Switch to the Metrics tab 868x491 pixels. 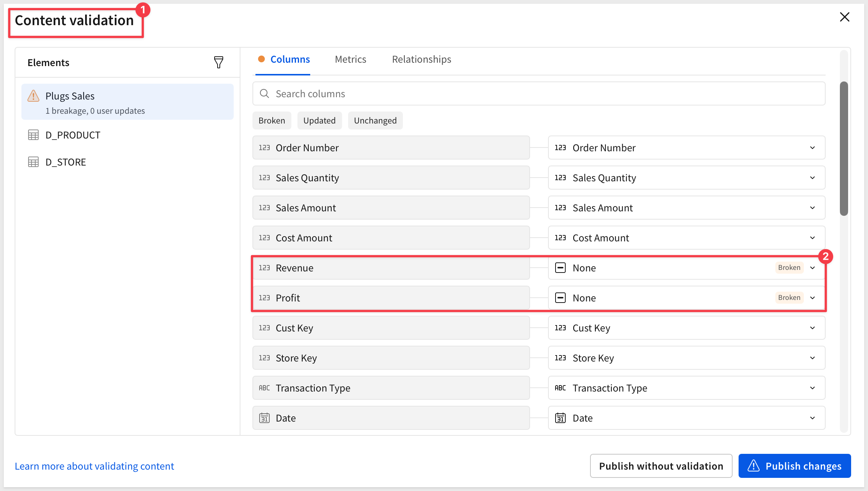pos(350,59)
